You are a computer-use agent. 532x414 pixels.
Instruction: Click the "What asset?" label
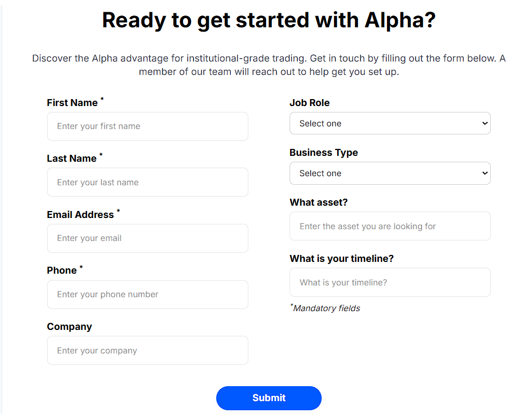(318, 202)
